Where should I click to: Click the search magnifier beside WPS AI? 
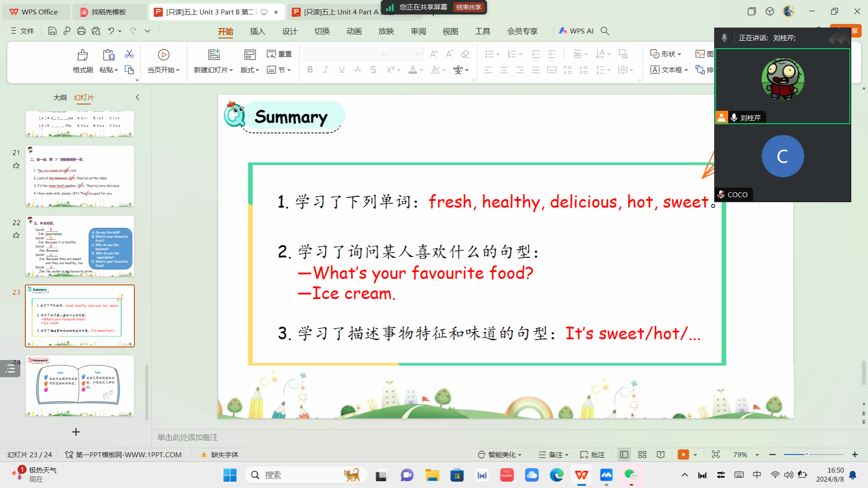pos(605,31)
